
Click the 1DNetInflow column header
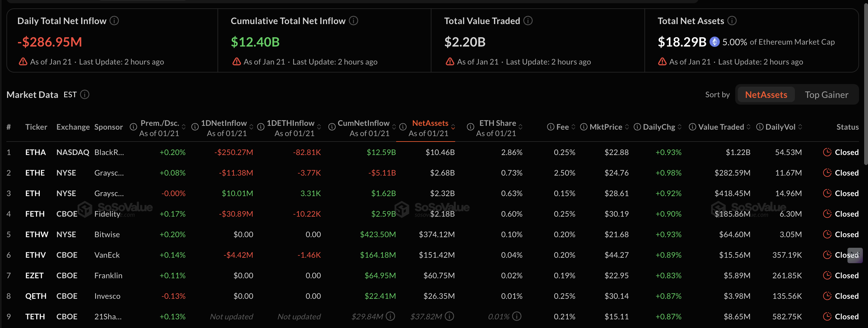224,123
